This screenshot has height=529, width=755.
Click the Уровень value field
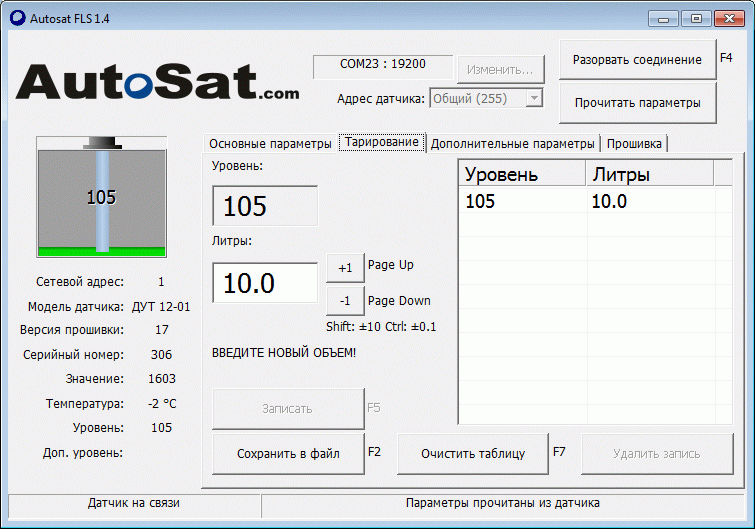click(x=265, y=206)
